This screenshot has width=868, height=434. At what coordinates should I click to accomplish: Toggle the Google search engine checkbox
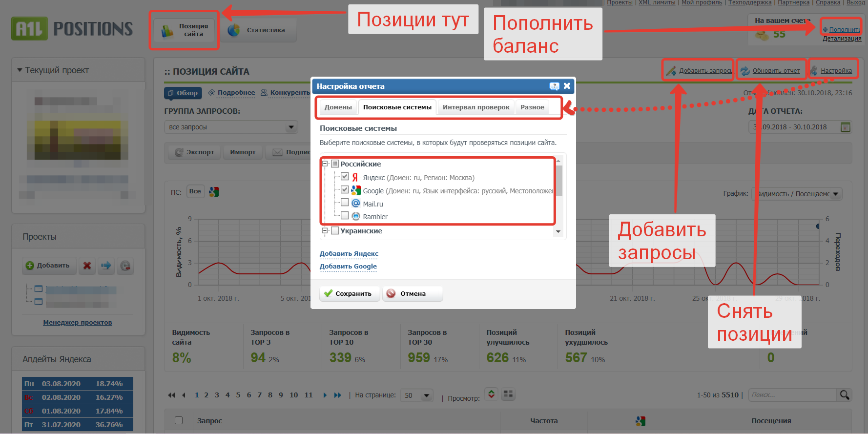tap(345, 189)
